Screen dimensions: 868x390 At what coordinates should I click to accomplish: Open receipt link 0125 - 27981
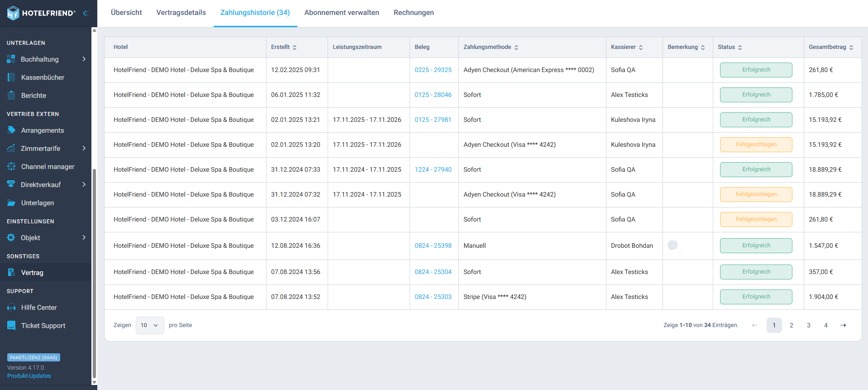tap(433, 120)
